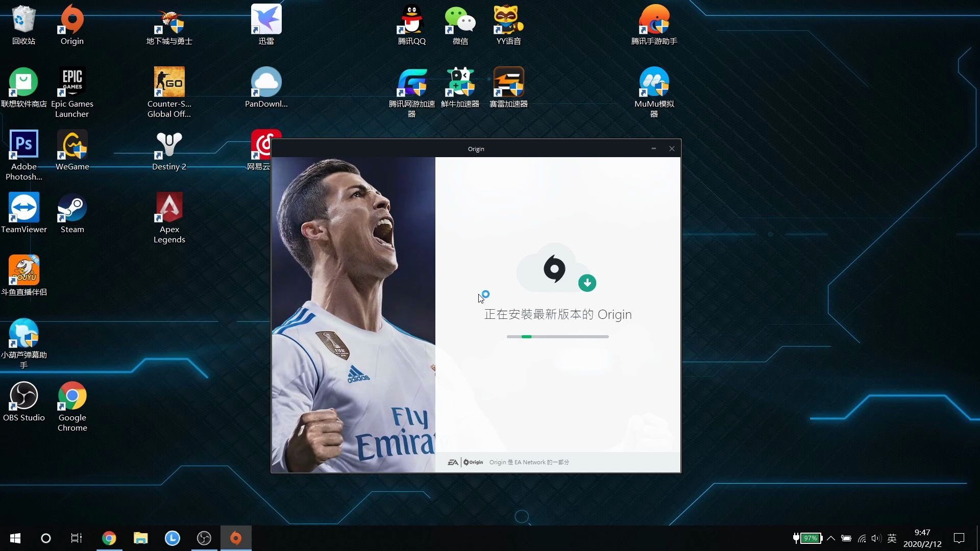Select the MuMu emulator icon
Image resolution: width=980 pixels, height=551 pixels.
click(654, 82)
